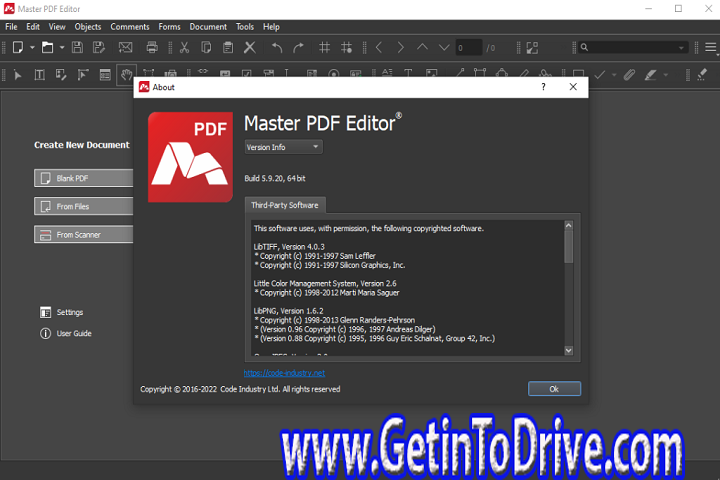Click the Undo arrow icon

pyautogui.click(x=276, y=47)
